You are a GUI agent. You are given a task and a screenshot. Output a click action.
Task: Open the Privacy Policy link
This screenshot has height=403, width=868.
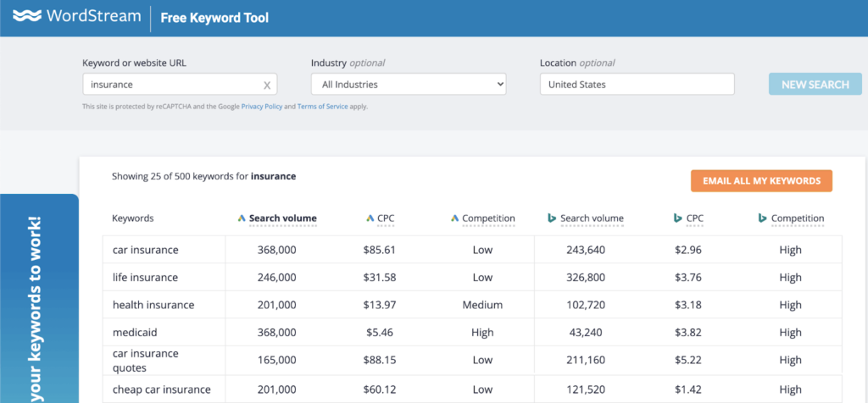[262, 107]
